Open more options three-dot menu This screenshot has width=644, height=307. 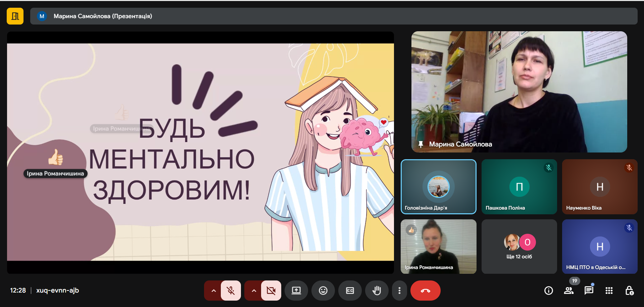pyautogui.click(x=399, y=291)
